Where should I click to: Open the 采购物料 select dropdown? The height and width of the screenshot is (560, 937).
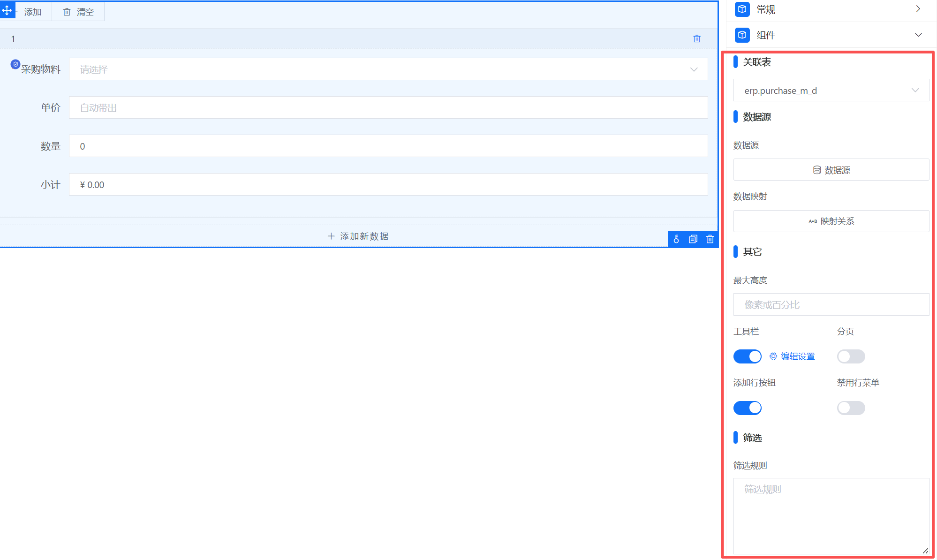point(388,69)
